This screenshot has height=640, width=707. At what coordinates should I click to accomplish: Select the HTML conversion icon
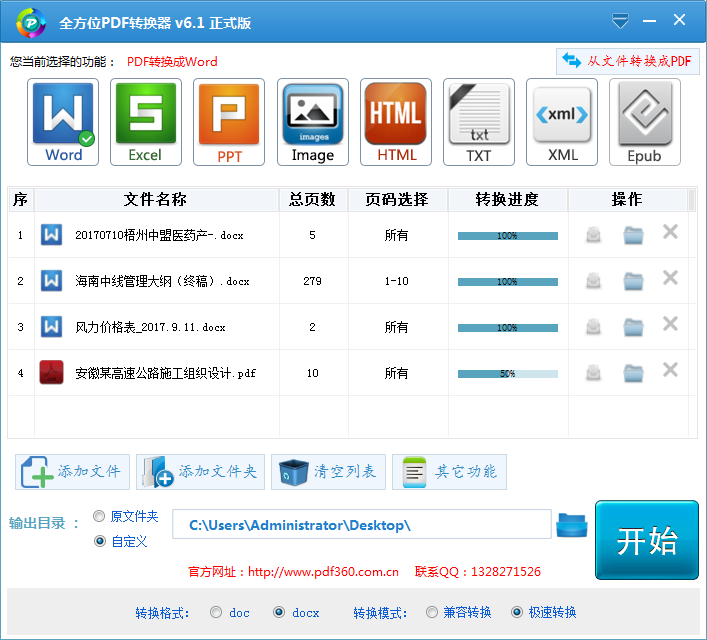[x=396, y=122]
